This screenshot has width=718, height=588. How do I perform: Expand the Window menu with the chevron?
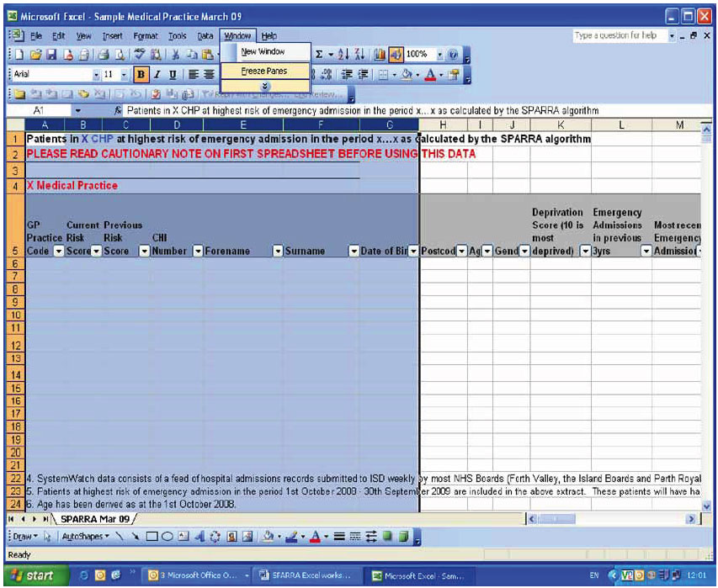pos(265,86)
